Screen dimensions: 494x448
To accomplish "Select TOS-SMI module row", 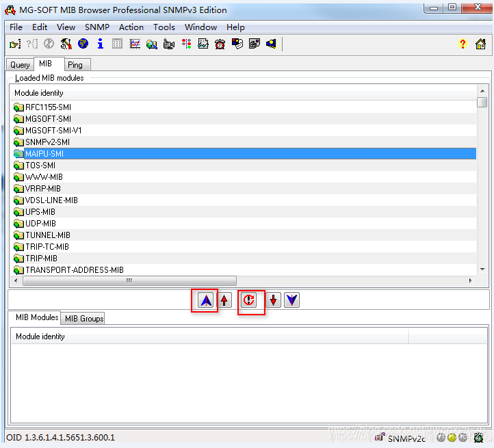I will (244, 166).
